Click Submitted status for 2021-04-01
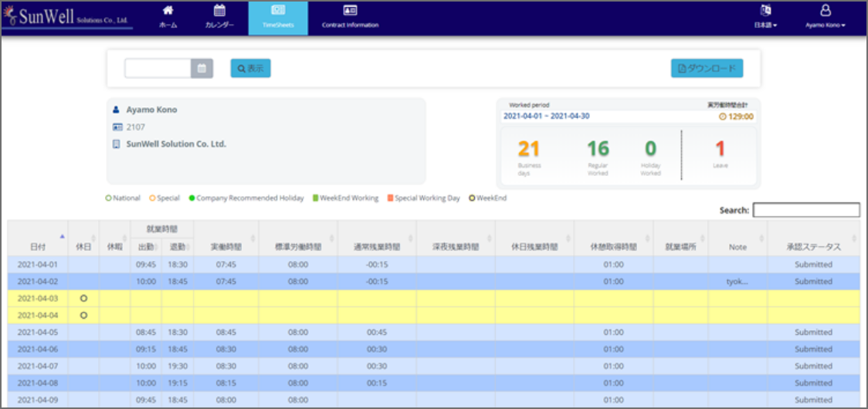This screenshot has width=868, height=409. (x=813, y=265)
